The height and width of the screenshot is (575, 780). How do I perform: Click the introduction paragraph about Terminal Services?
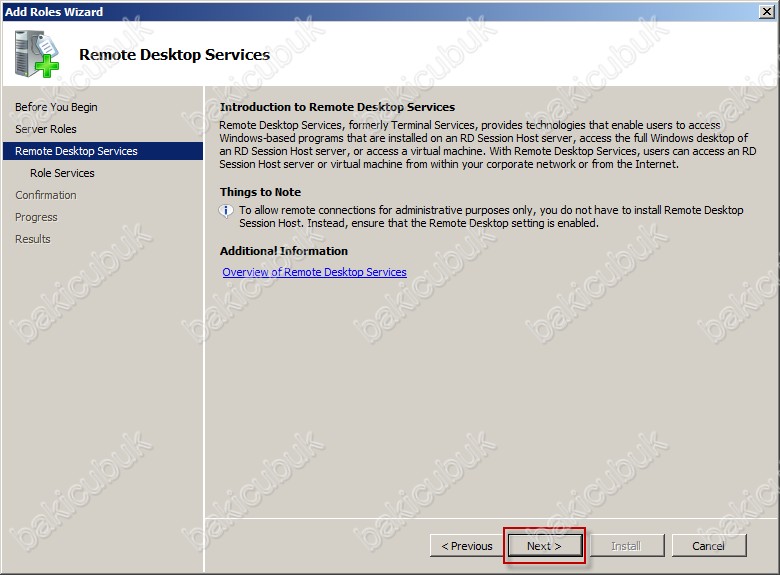(x=488, y=144)
